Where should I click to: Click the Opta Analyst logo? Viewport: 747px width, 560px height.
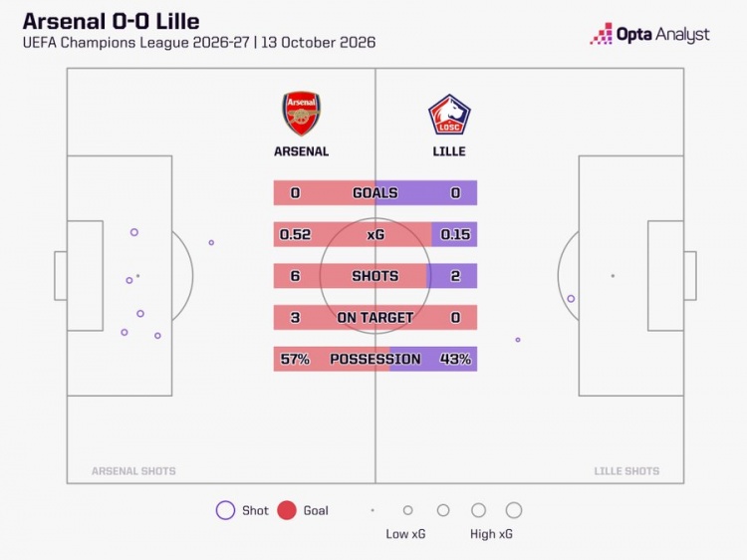tap(649, 34)
